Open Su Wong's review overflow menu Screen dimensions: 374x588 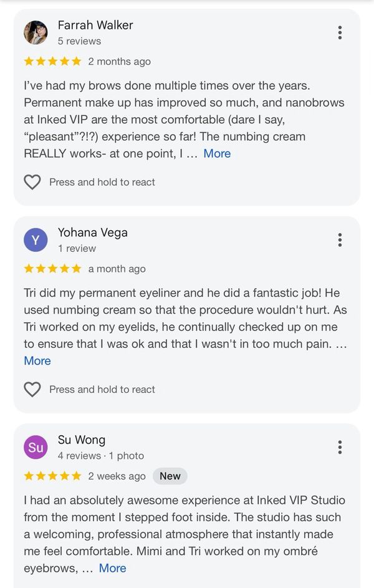point(340,447)
